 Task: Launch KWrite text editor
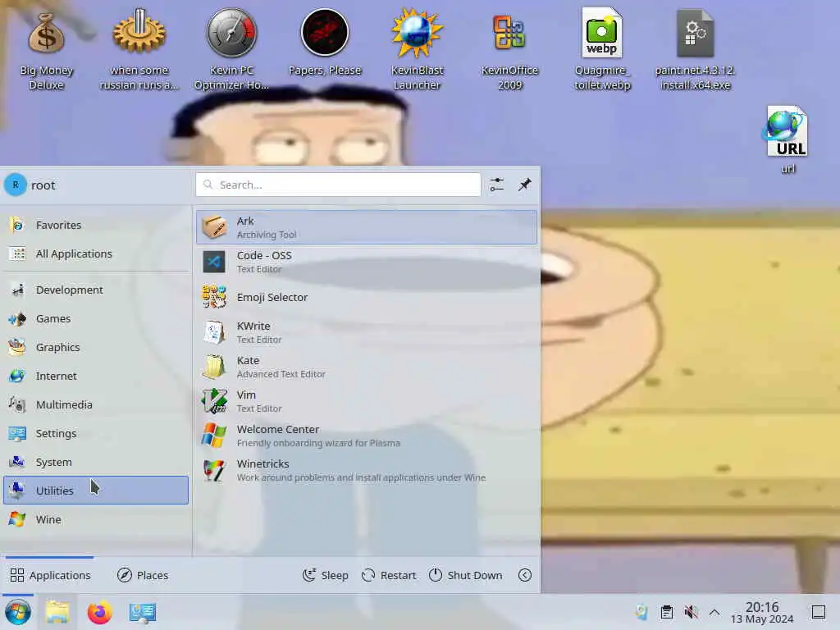click(367, 332)
